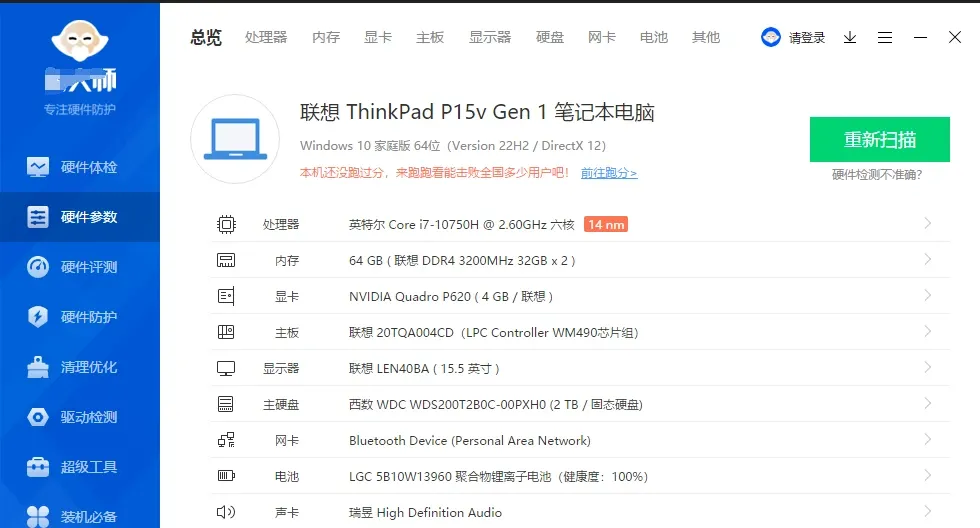Click the 硬件体检 monitor icon
Viewport: 980px width, 528px height.
pos(38,167)
